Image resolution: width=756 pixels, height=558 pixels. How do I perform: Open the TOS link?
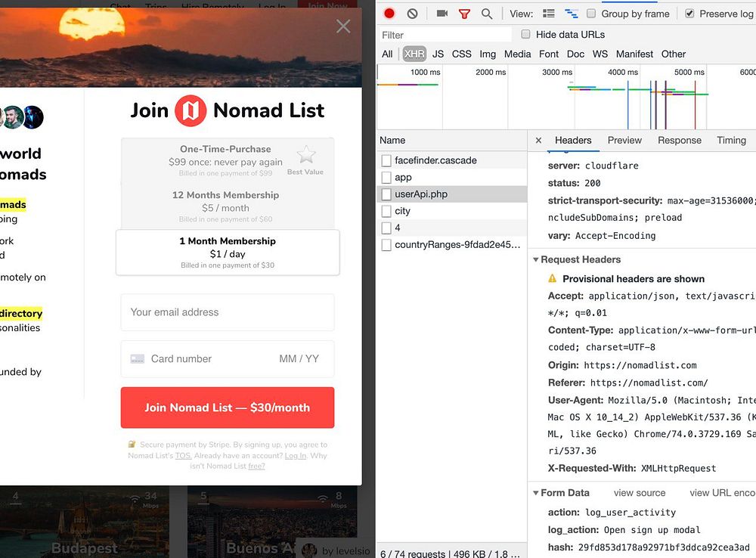click(183, 456)
